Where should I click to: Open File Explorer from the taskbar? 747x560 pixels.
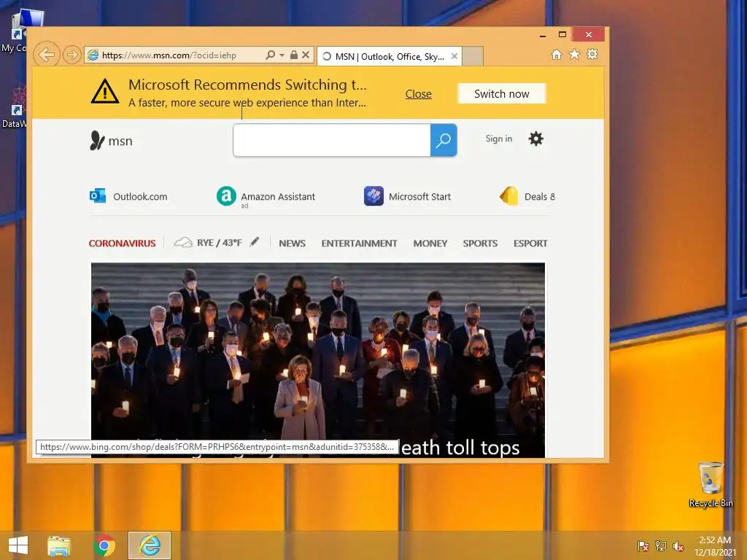point(59,545)
